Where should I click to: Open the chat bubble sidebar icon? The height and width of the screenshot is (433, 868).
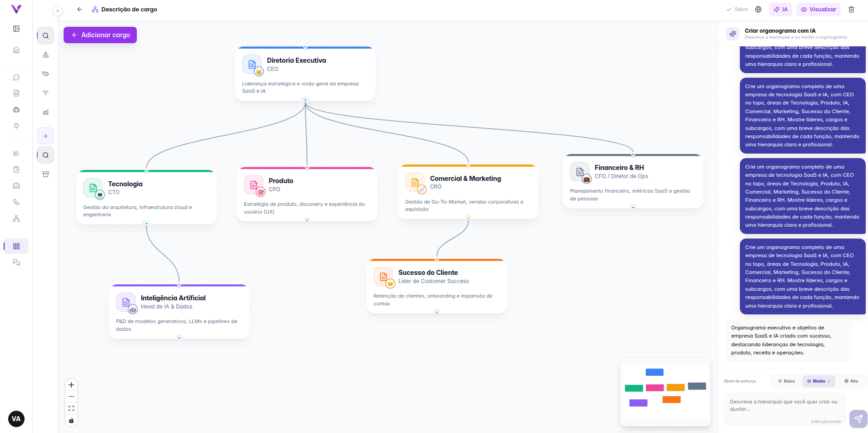point(16,77)
